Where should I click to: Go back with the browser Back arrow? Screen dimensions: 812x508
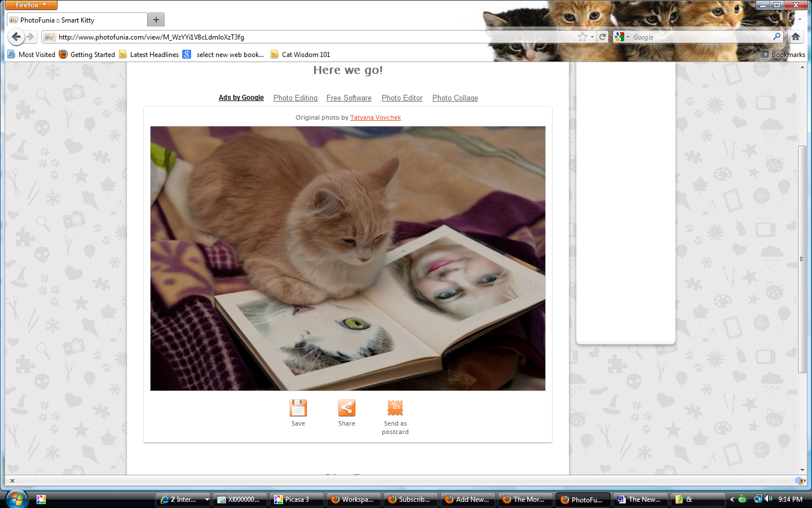point(16,37)
